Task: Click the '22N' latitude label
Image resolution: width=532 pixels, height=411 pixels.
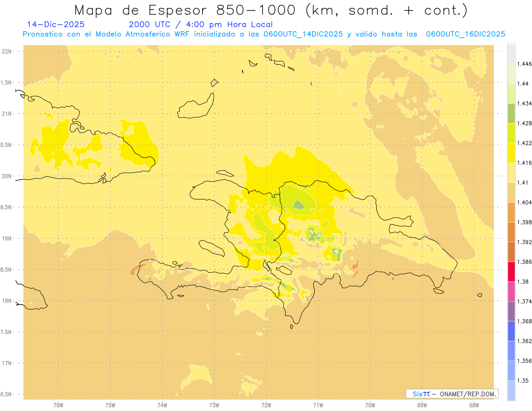Action: (x=7, y=51)
